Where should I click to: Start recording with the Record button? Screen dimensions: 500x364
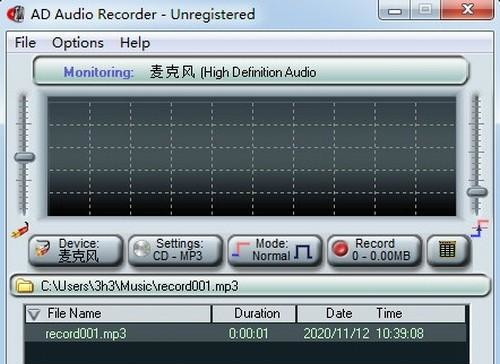click(x=374, y=250)
